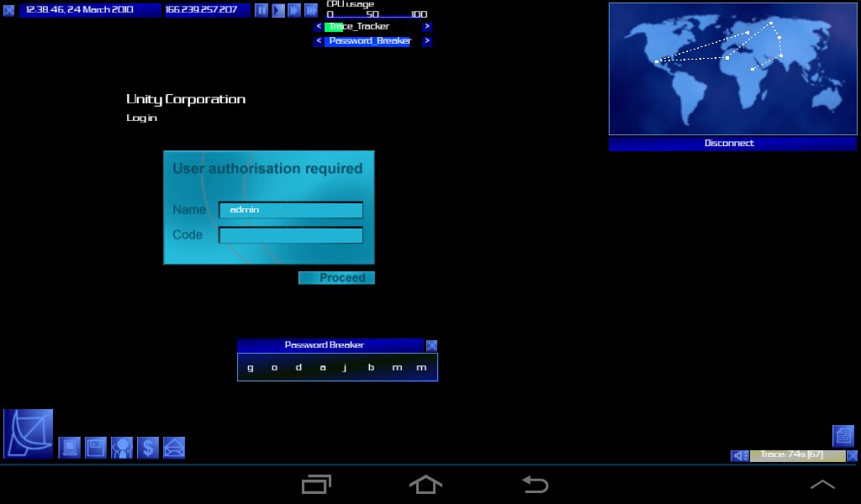Increase Password_Breaker CPU priority with right arrow

click(x=426, y=41)
